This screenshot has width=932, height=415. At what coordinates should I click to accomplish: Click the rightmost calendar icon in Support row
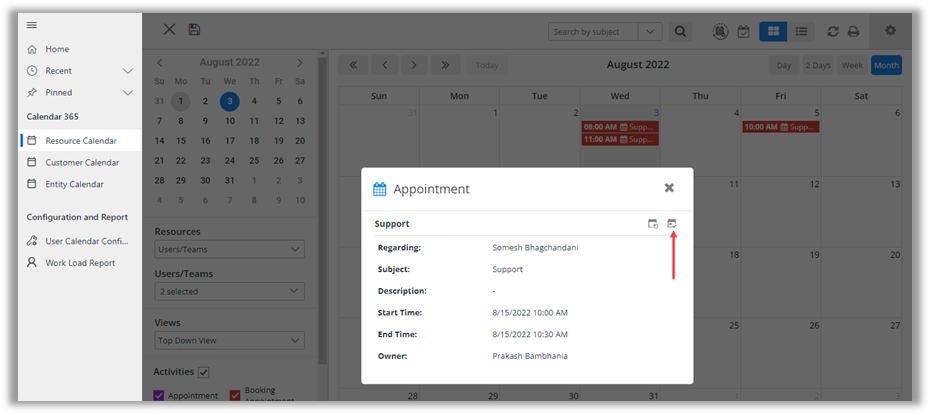[x=672, y=224]
